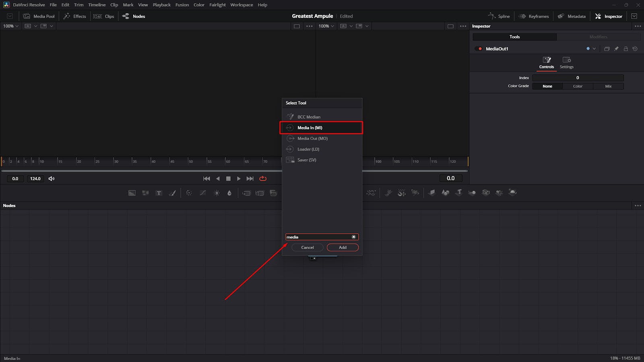
Task: Mute audio with the speaker control
Action: click(51, 179)
